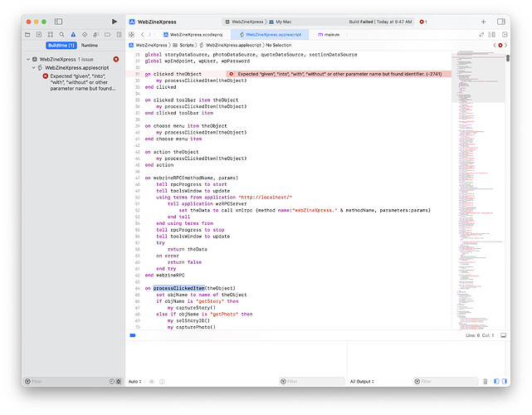
Task: Click the highlighted processClickedItem handler name
Action: click(x=178, y=288)
